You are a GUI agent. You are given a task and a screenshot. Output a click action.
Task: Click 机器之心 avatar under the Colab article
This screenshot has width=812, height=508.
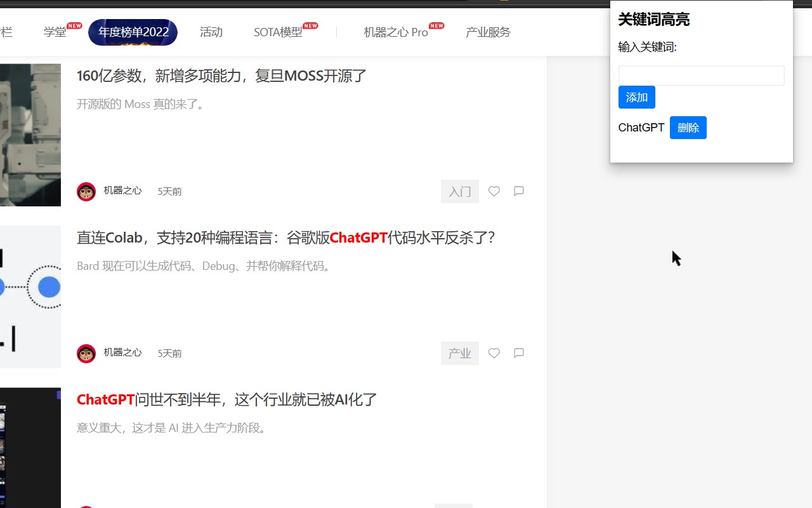(86, 354)
